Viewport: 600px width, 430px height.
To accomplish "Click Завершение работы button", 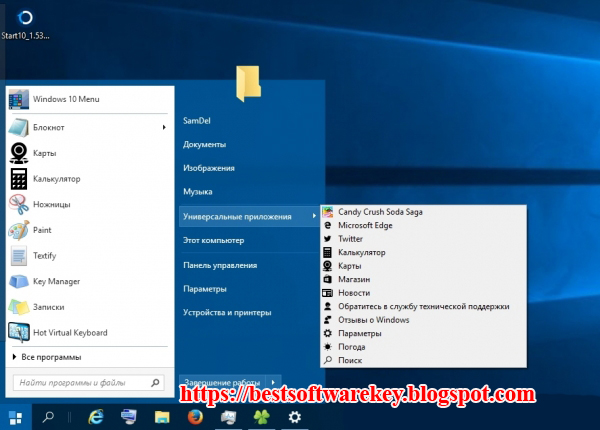I will pyautogui.click(x=223, y=382).
